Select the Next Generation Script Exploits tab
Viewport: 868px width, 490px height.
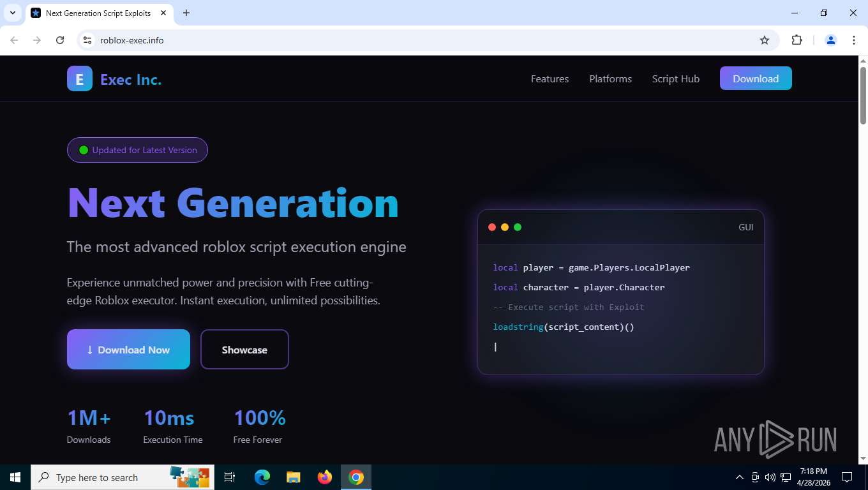tap(99, 13)
